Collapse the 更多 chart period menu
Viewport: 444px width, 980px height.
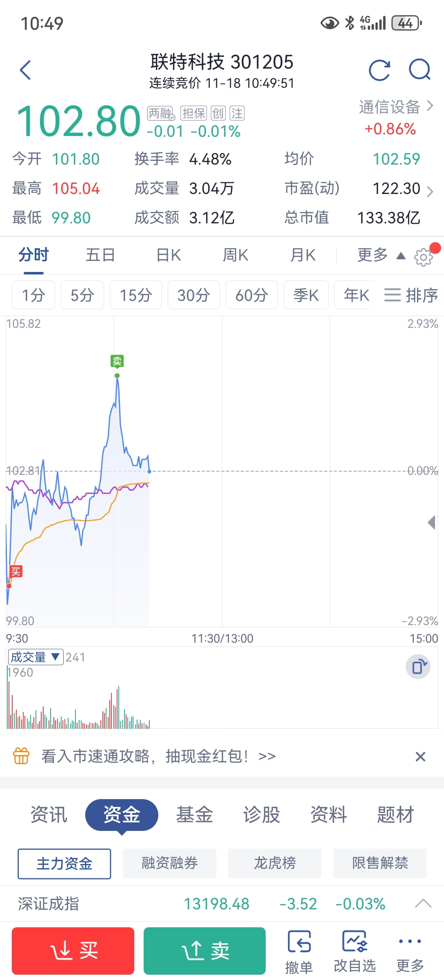[381, 255]
